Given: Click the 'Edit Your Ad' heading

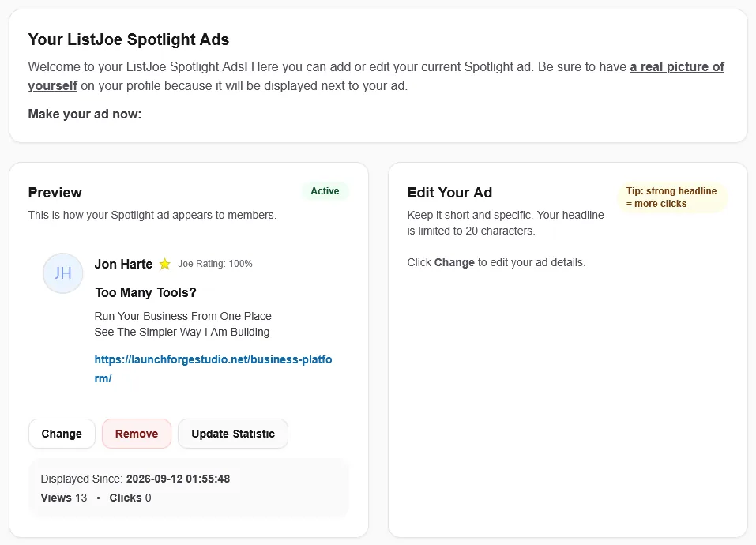Looking at the screenshot, I should pos(449,192).
